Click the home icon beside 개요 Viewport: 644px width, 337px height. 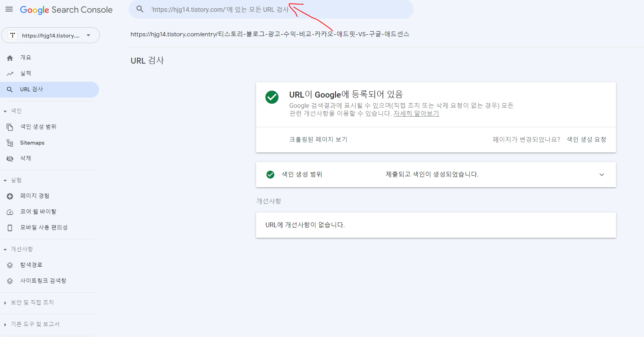pyautogui.click(x=10, y=58)
